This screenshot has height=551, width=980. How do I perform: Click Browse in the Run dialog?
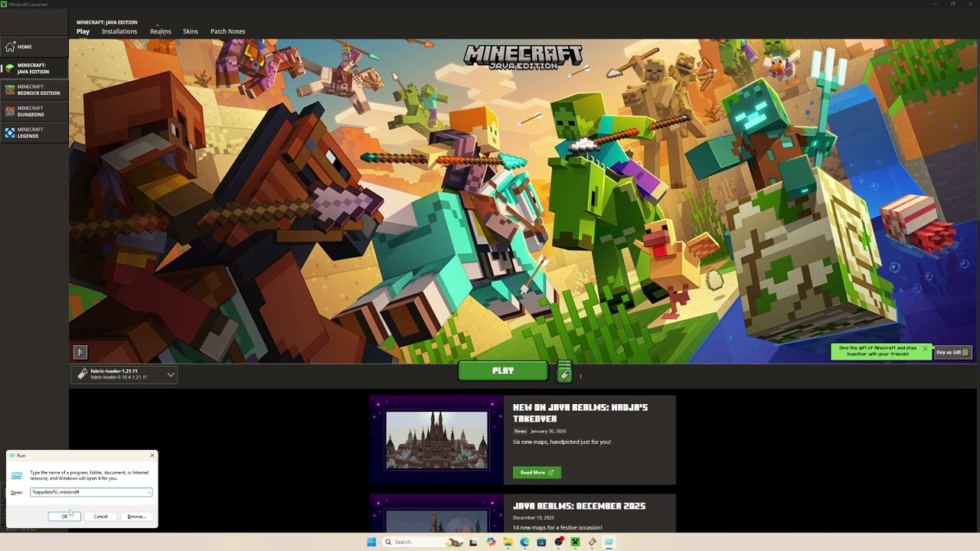(x=136, y=517)
